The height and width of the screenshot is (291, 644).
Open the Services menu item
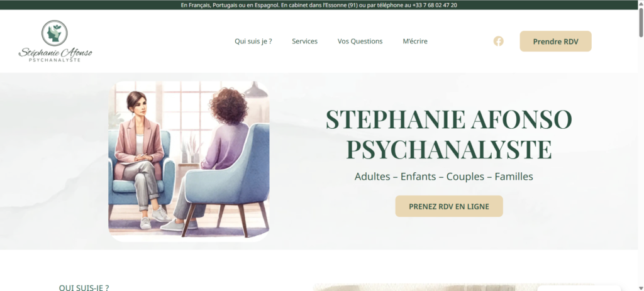pos(305,41)
